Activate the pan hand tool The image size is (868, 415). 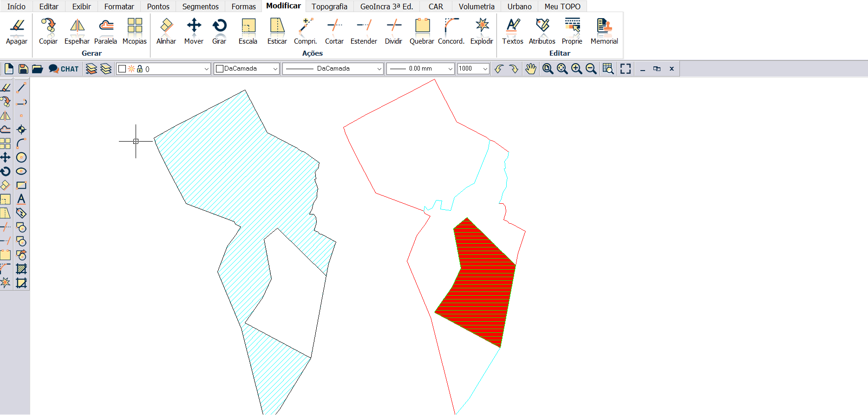click(x=530, y=69)
